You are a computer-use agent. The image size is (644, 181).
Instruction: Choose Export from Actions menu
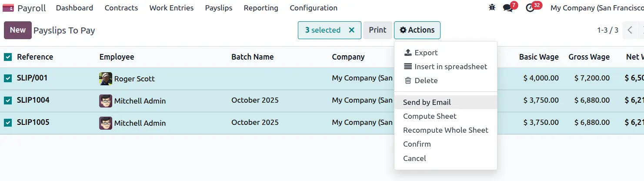(426, 53)
